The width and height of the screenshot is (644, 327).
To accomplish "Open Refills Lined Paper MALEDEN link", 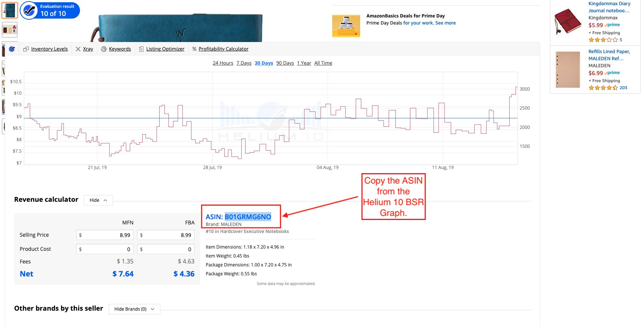I will (609, 55).
